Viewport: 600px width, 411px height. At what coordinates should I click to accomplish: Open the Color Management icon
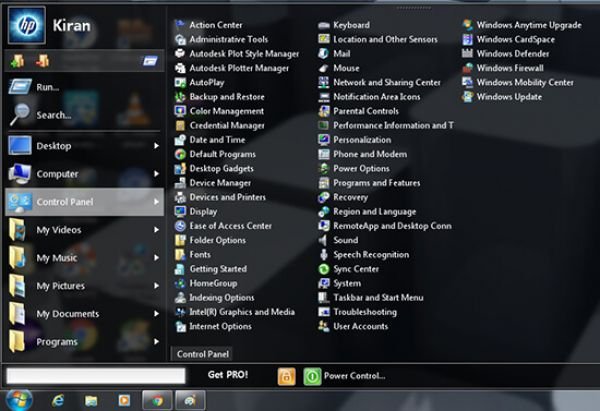click(x=180, y=111)
